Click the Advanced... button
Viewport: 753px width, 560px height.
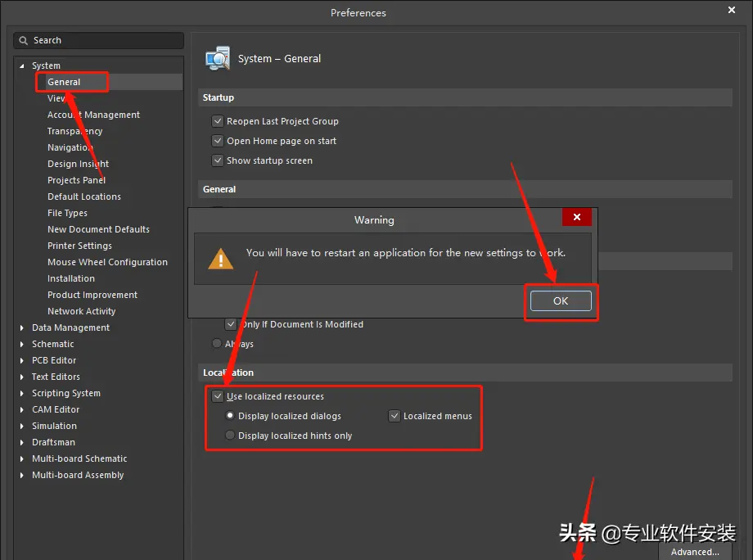click(x=695, y=552)
